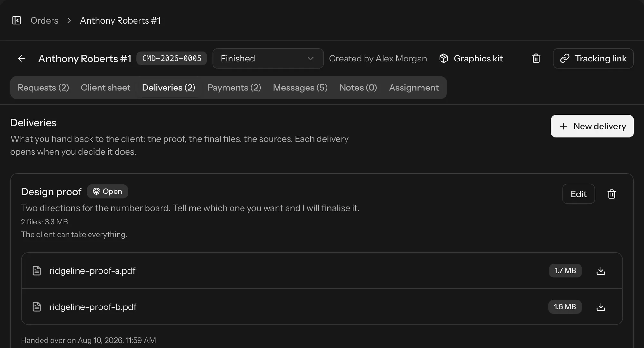The image size is (644, 348).
Task: Select the Payments (2) tab
Action: click(234, 88)
